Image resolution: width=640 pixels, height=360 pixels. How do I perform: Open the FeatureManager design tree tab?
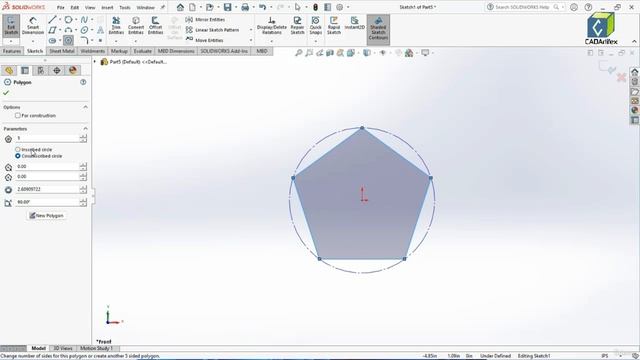coord(9,70)
